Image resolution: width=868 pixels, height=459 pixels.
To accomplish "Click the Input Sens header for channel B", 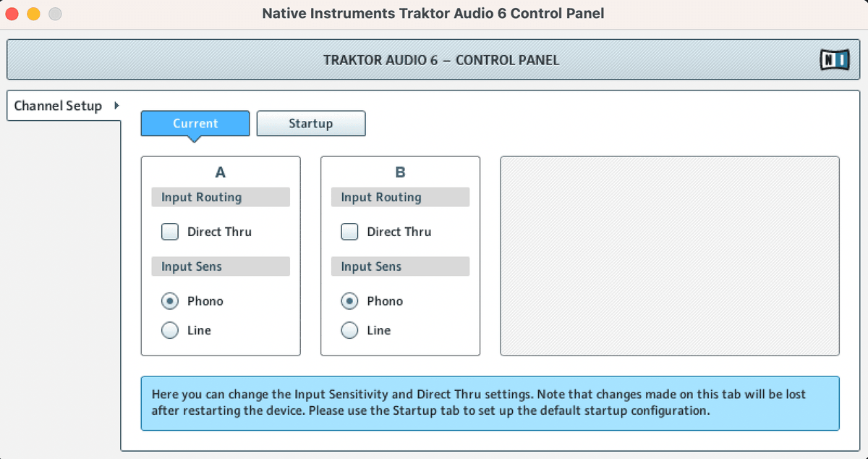I will (400, 266).
